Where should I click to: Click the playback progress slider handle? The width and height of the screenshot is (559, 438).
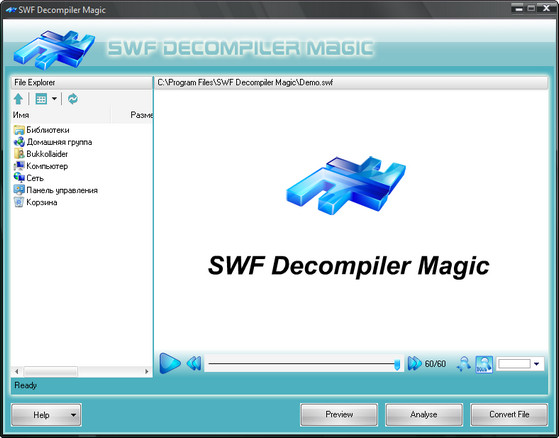(x=397, y=365)
